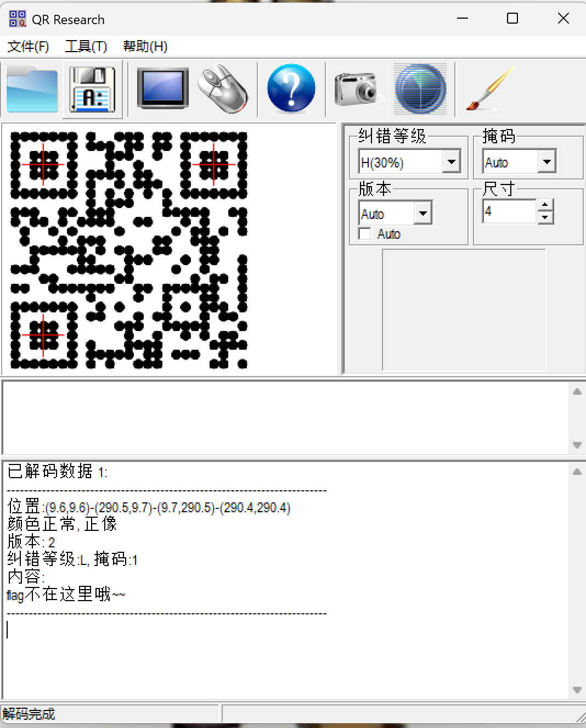Decrease 尺寸 with the down arrow
586x728 pixels.
[545, 217]
